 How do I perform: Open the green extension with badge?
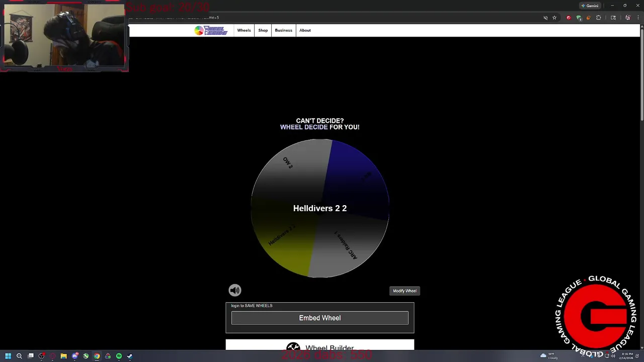579,18
